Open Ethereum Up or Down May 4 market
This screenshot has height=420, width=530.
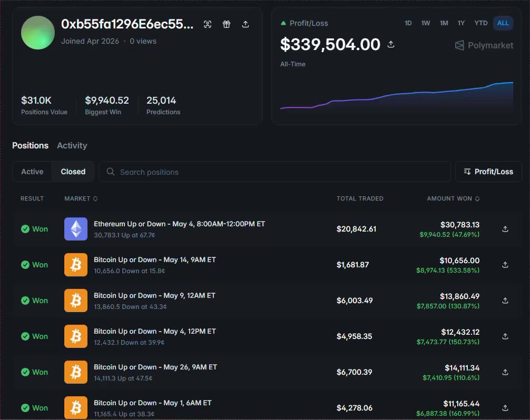click(179, 224)
